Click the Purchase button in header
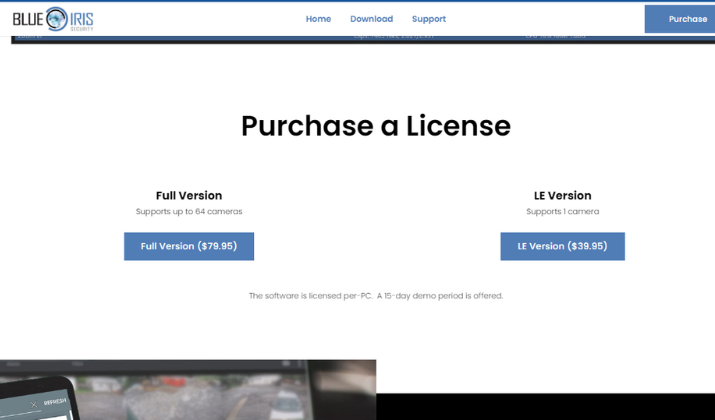The width and height of the screenshot is (715, 420). coord(680,19)
